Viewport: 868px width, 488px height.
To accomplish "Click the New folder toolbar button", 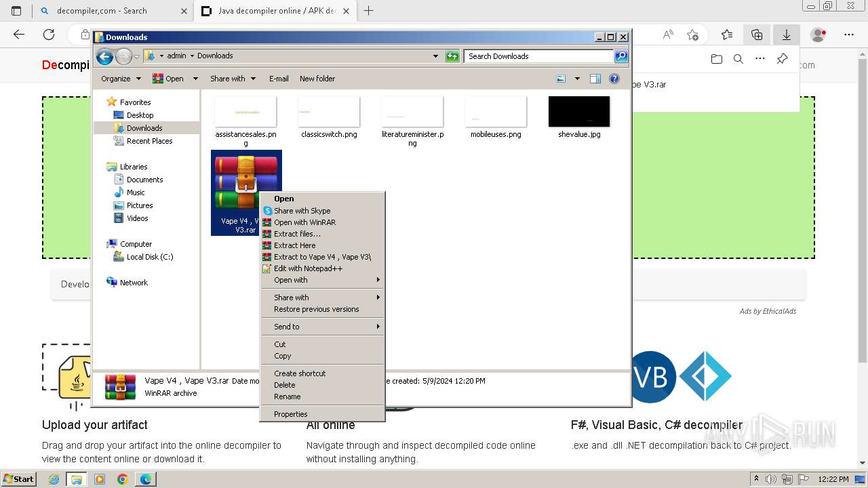I will [317, 79].
